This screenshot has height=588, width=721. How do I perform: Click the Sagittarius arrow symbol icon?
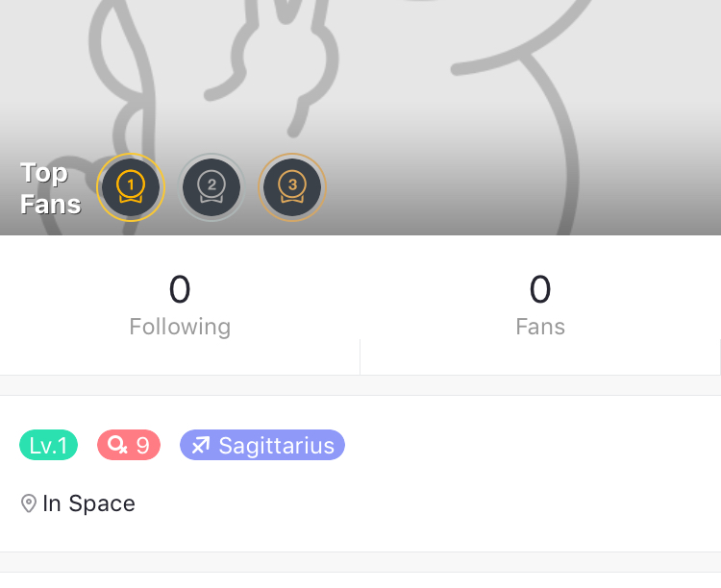pos(200,446)
